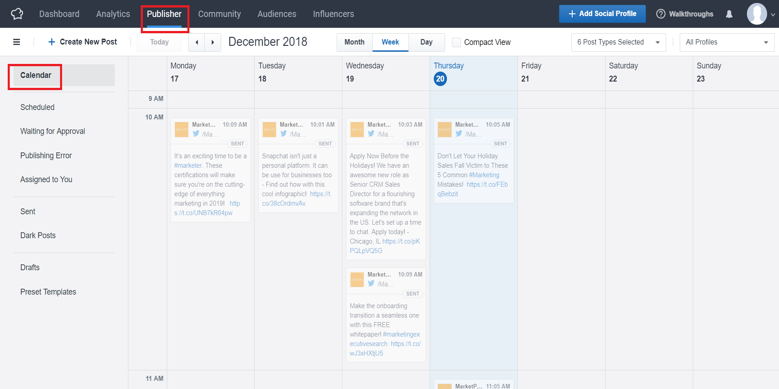Open the Scheduled posts list
The height and width of the screenshot is (389, 779).
(x=37, y=107)
